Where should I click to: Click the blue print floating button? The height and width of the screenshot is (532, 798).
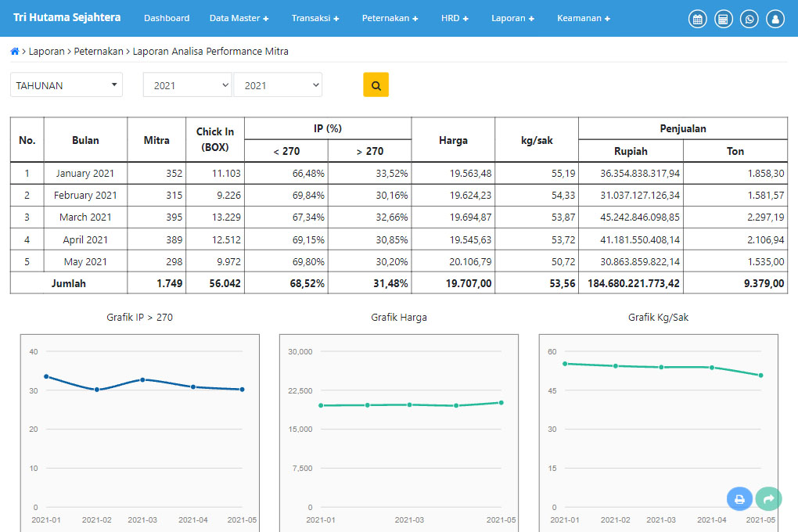tap(739, 499)
